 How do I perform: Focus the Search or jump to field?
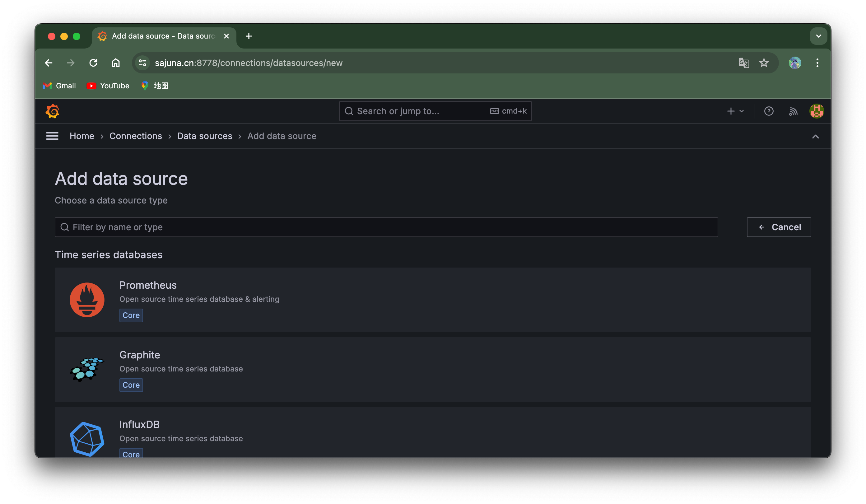[435, 111]
